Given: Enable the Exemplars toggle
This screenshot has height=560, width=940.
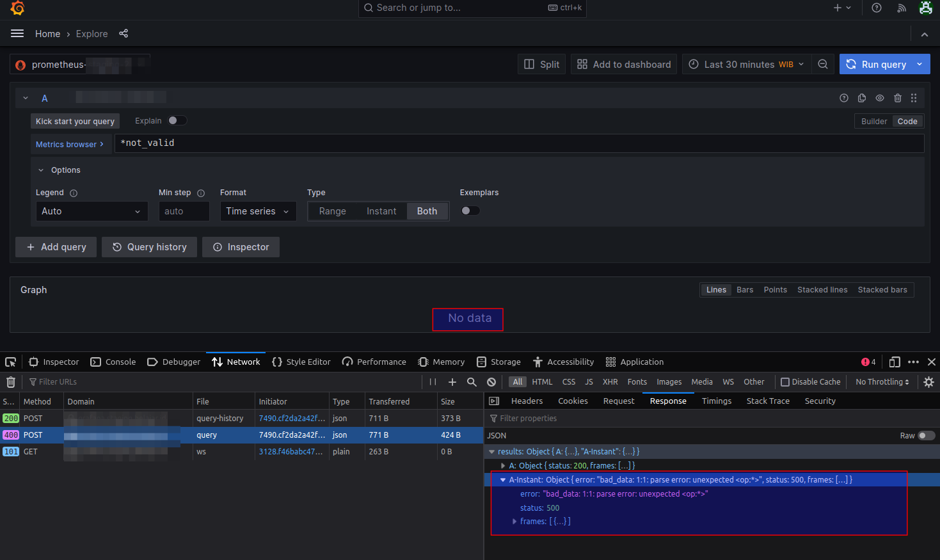Looking at the screenshot, I should (x=470, y=211).
